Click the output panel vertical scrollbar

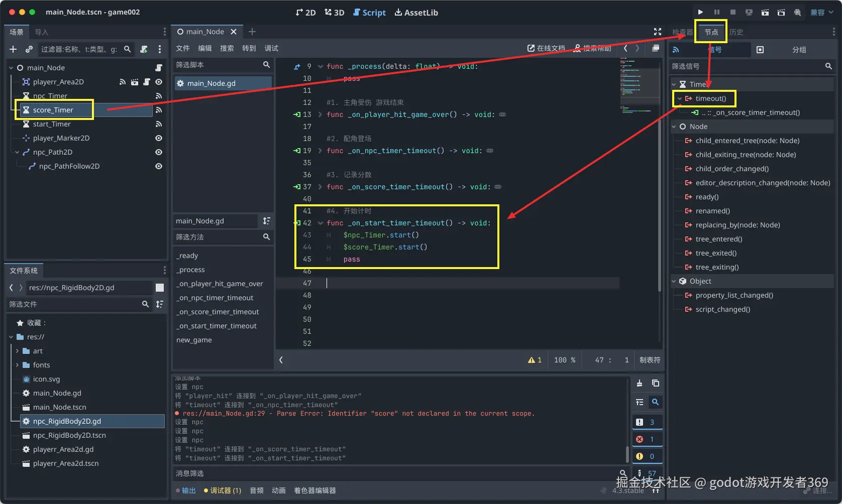[x=627, y=454]
